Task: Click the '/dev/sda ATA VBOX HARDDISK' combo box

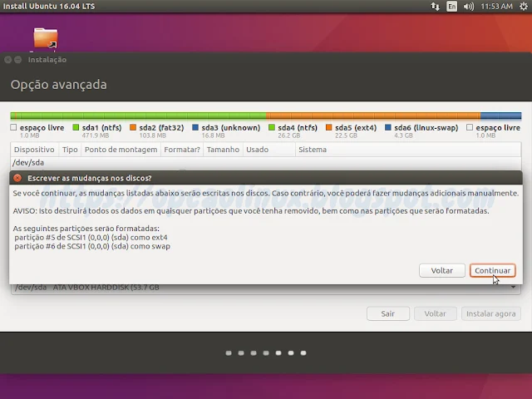Action: [266, 288]
